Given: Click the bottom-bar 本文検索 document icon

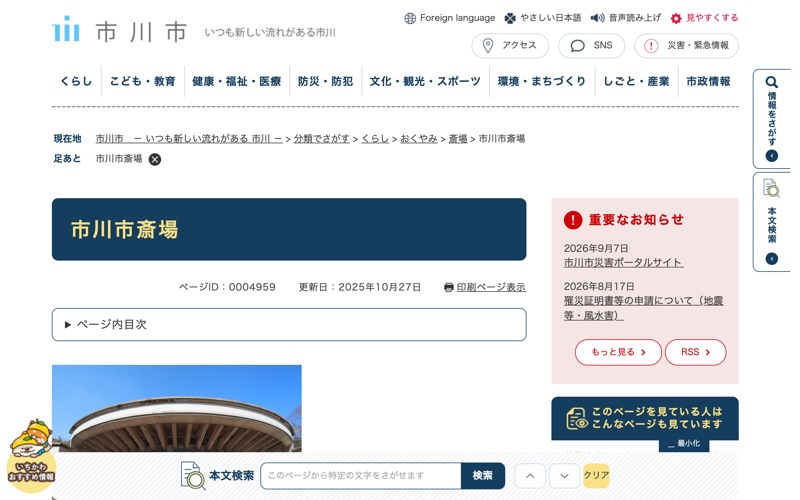Looking at the screenshot, I should [x=193, y=476].
